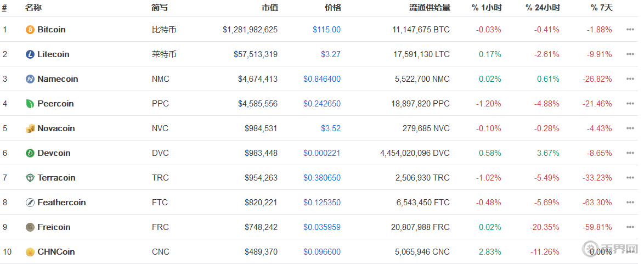Sort by the % 7天 column header

[602, 7]
